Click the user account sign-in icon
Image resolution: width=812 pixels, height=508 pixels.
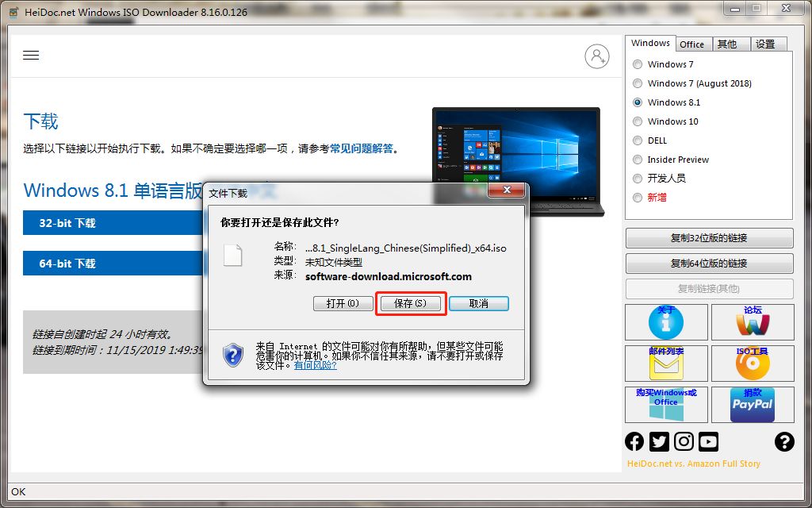[596, 56]
